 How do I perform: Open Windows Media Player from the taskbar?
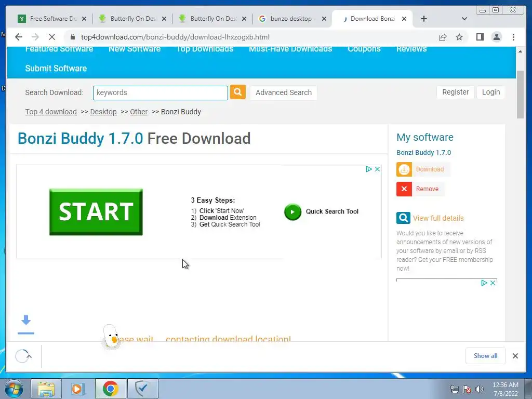coord(78,389)
